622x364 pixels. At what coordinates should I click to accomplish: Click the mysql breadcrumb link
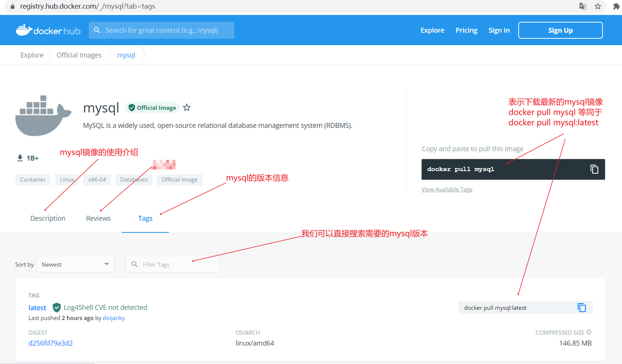126,55
